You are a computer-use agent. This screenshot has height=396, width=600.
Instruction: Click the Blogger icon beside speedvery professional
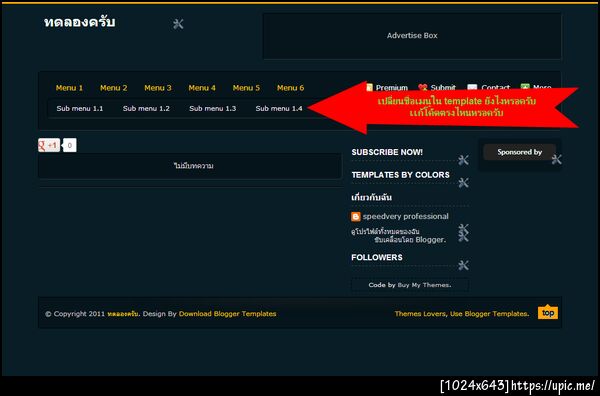tap(355, 217)
